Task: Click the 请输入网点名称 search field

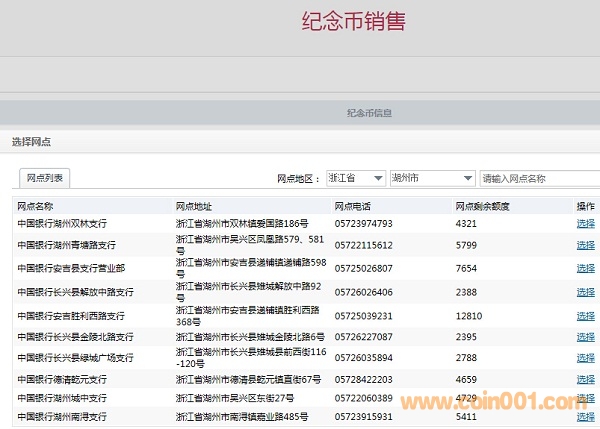Action: (x=538, y=178)
